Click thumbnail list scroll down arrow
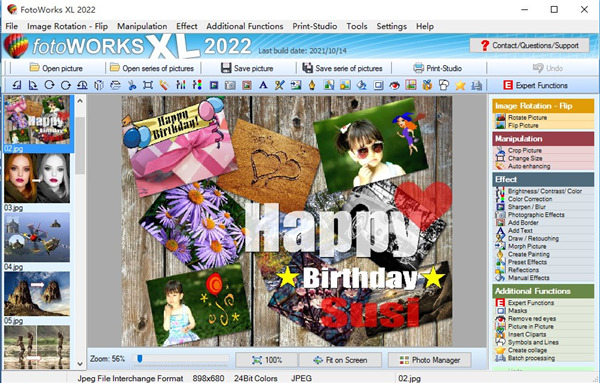This screenshot has height=383, width=600. tap(80, 364)
